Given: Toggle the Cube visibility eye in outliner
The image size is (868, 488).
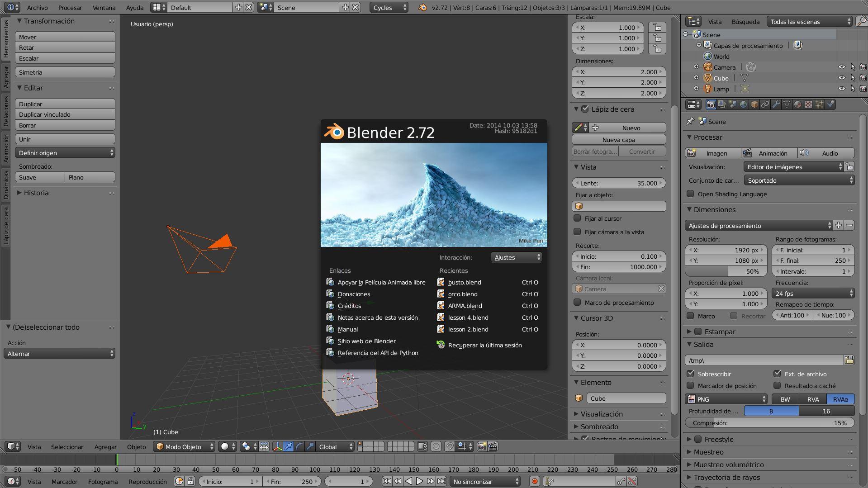Looking at the screenshot, I should click(841, 78).
